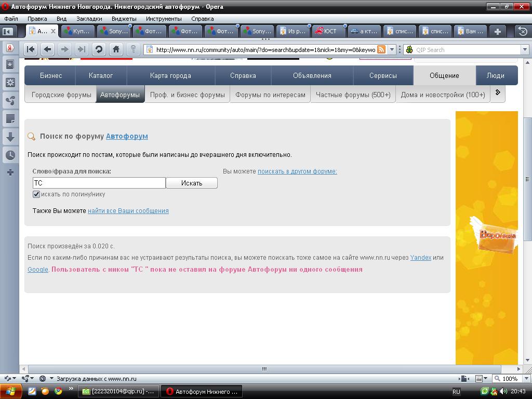Viewport: 532px width, 399px height.
Task: Click the Opera Unite status bar icon
Action: [25, 378]
